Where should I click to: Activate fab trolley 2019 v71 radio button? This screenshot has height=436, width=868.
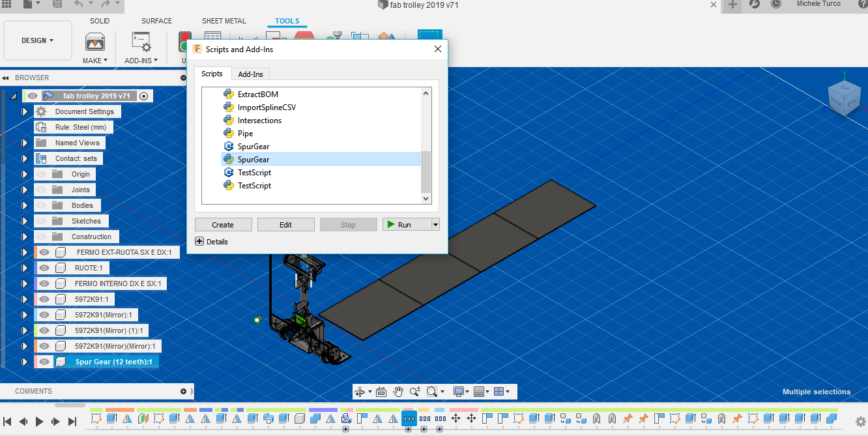click(x=144, y=96)
